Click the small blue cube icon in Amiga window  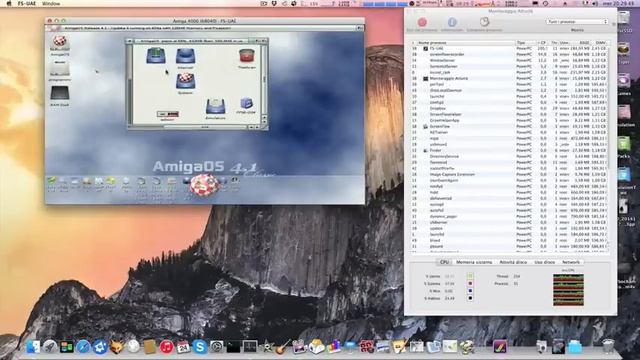(x=246, y=104)
